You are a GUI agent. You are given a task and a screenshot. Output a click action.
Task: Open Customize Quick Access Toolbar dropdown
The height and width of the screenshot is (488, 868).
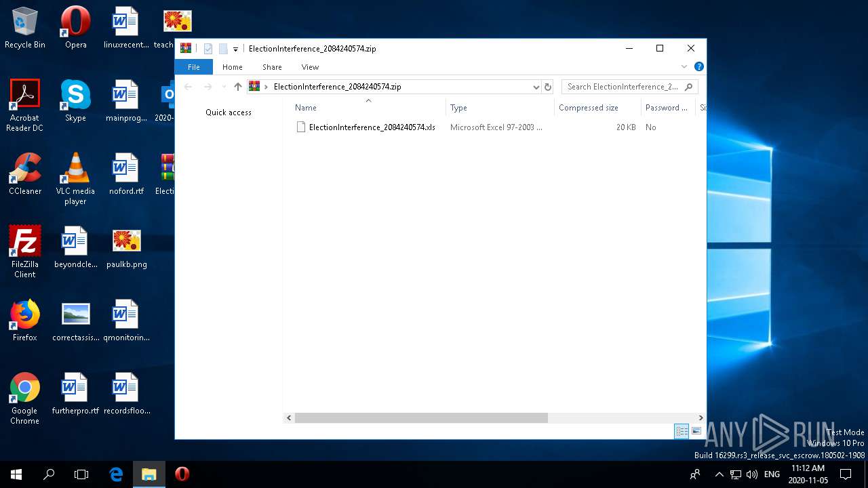point(235,49)
